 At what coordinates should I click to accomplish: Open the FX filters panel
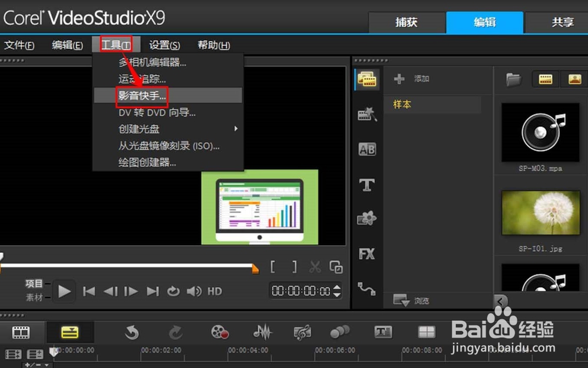367,254
